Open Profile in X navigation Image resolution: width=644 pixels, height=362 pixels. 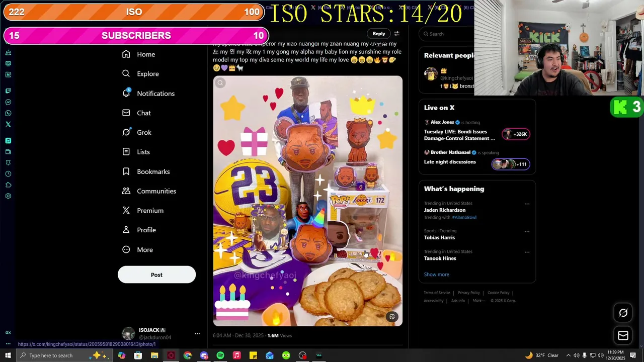coord(139,230)
